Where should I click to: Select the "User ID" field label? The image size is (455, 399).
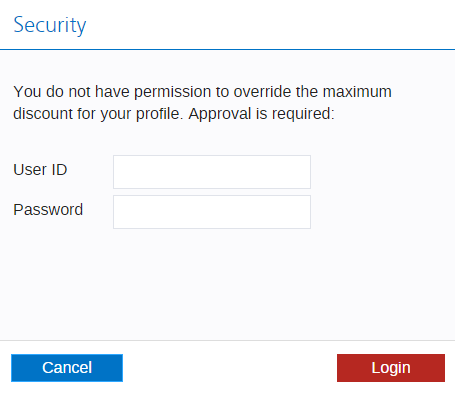point(40,170)
